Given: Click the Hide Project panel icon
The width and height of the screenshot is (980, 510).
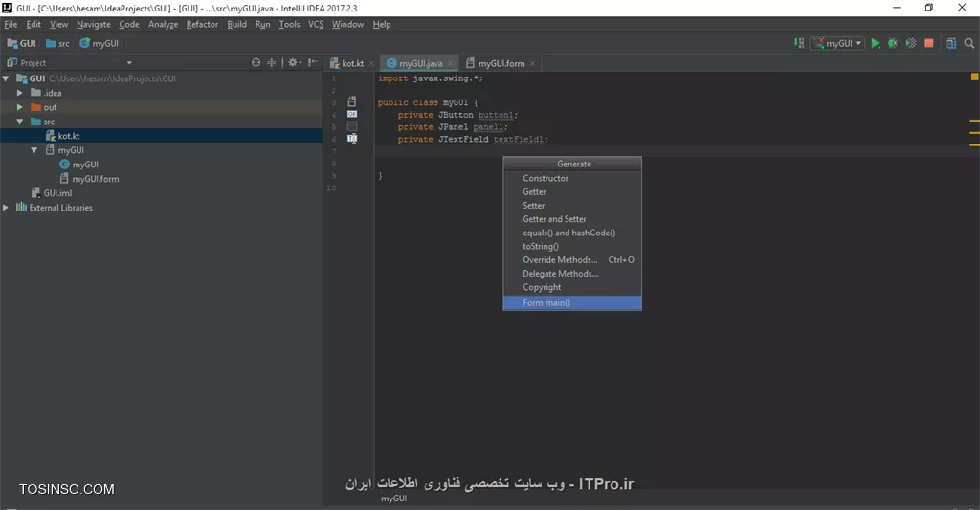Looking at the screenshot, I should click(x=312, y=62).
